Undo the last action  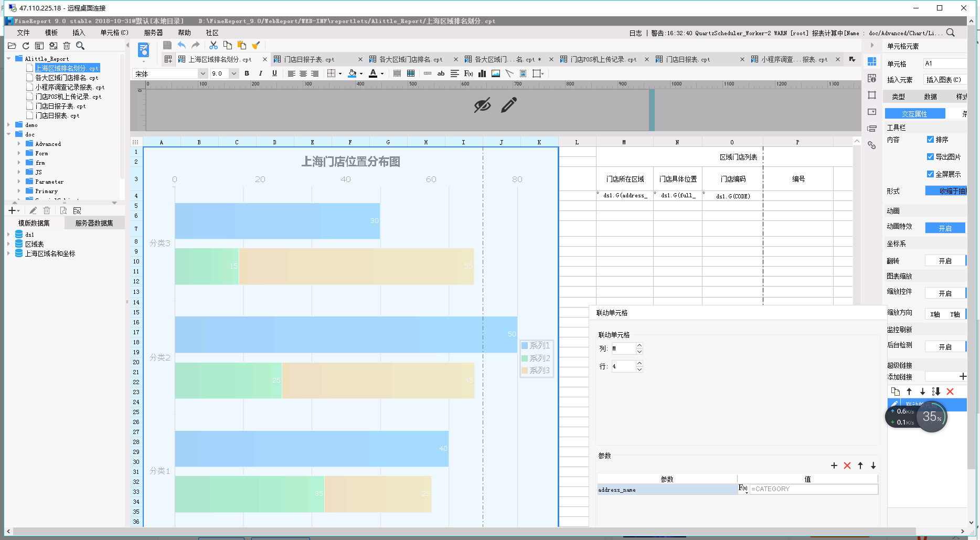[182, 45]
